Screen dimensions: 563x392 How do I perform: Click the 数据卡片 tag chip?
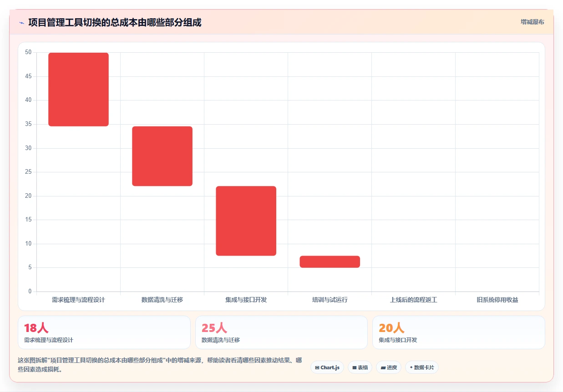click(421, 367)
